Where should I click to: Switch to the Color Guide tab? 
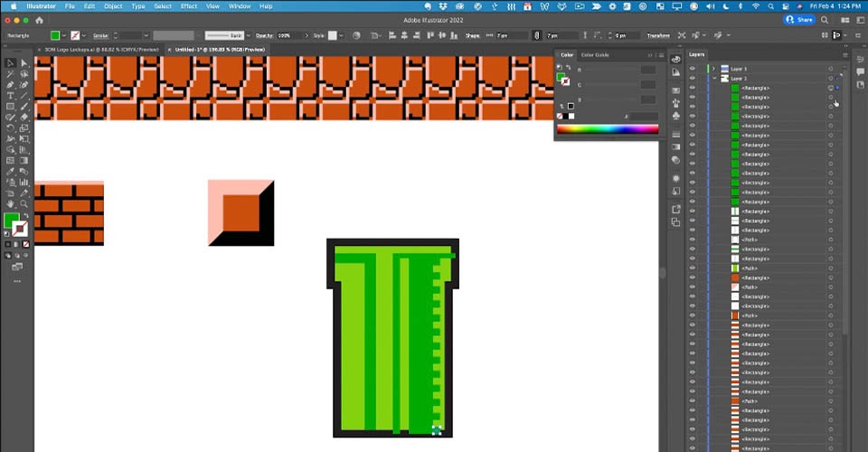595,55
